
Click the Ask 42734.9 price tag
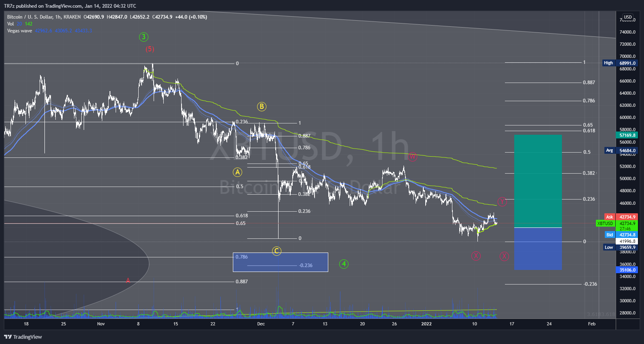[x=621, y=217]
